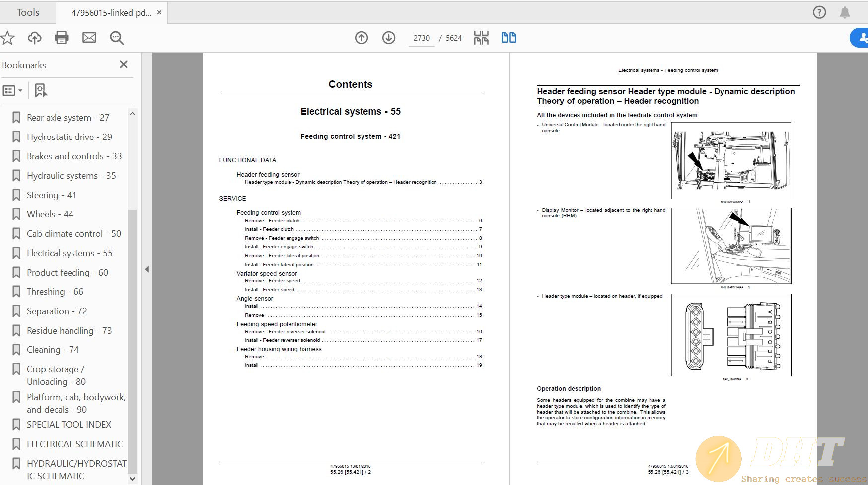Open Crop storage / Unloading - 80

pos(56,375)
